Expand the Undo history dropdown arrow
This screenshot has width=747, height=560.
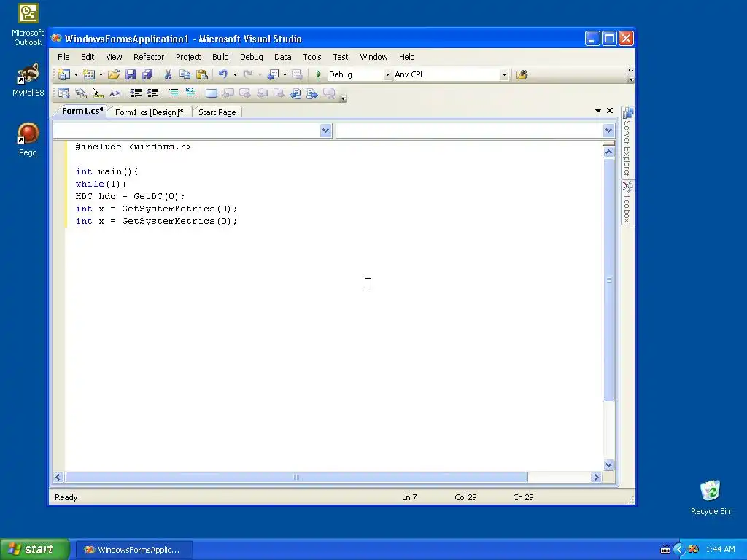(235, 75)
